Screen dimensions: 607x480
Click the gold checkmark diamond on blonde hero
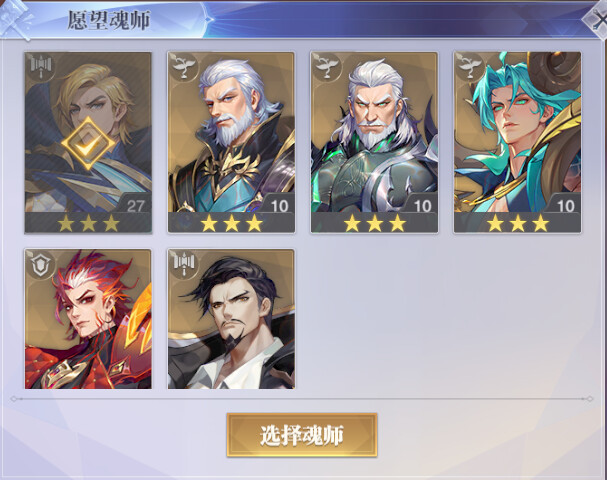[x=88, y=144]
